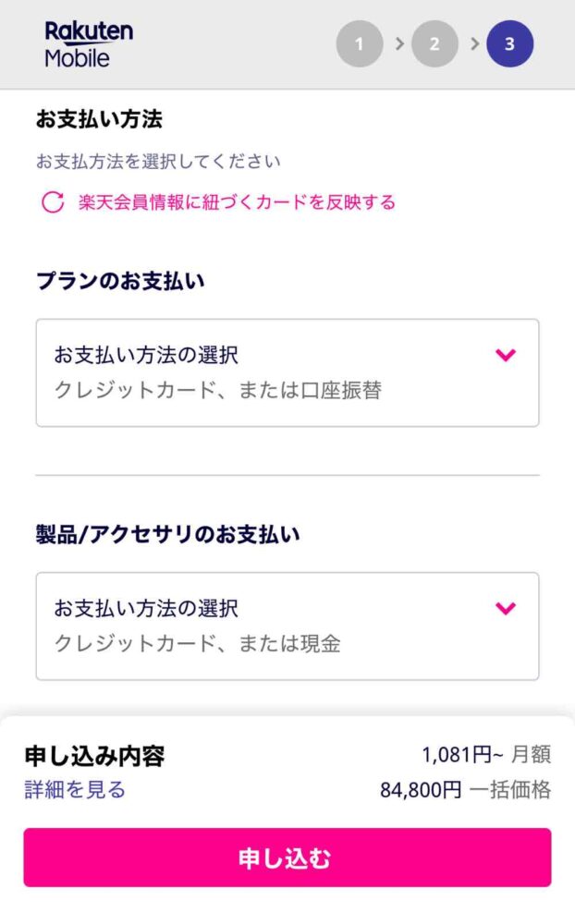This screenshot has width=575, height=924.
Task: Click the pink refresh circular arrow icon
Action: pos(53,202)
